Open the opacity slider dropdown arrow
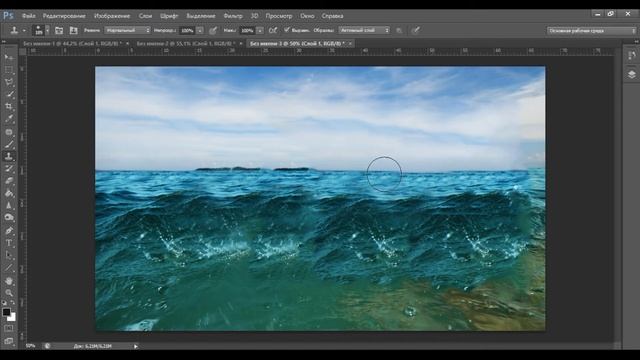Image resolution: width=640 pixels, height=360 pixels. (x=200, y=30)
